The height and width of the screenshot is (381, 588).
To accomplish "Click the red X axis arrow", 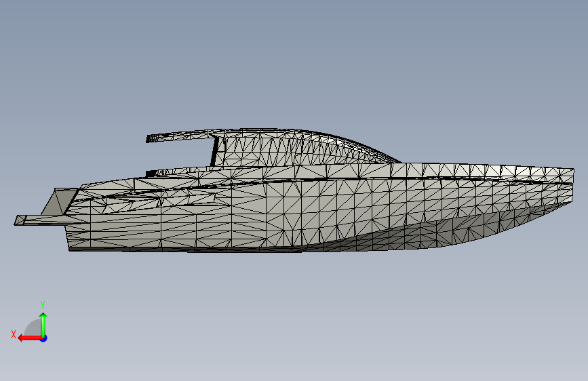I will point(29,338).
